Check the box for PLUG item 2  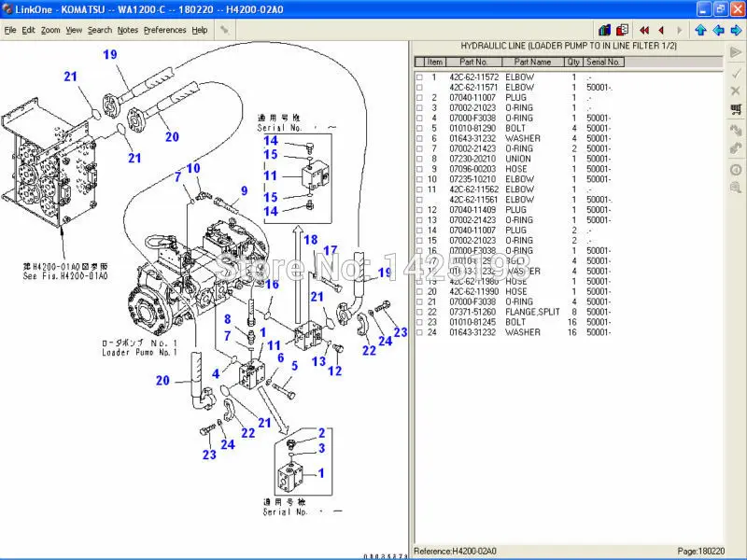[x=417, y=96]
